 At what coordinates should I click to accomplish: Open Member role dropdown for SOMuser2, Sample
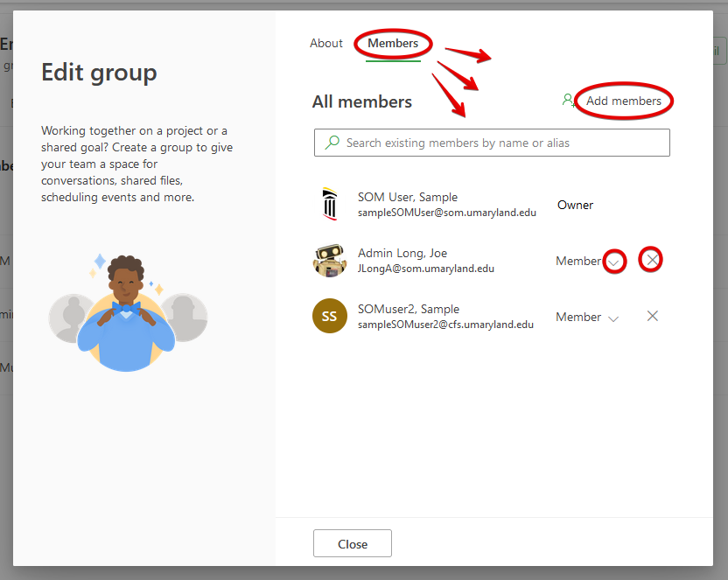coord(612,318)
